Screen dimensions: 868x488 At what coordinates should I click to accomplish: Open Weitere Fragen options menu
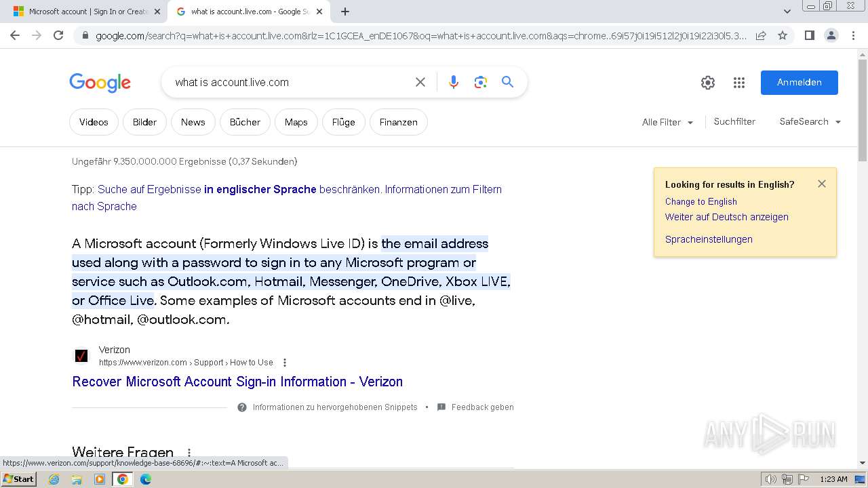coord(189,453)
